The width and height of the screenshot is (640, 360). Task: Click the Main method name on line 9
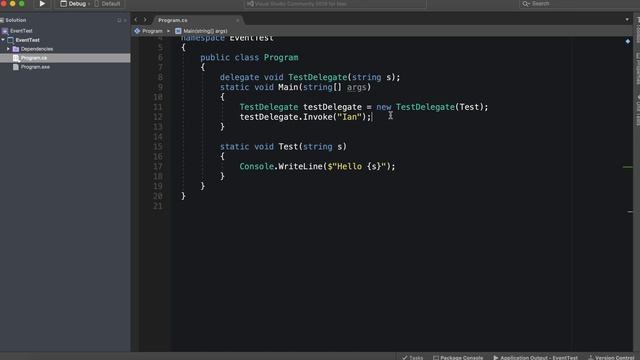(288, 87)
